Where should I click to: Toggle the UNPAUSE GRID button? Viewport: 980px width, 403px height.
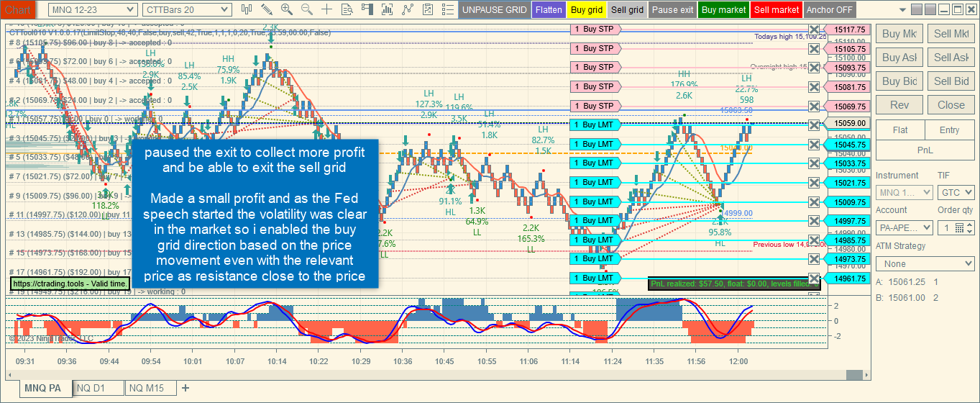[494, 10]
